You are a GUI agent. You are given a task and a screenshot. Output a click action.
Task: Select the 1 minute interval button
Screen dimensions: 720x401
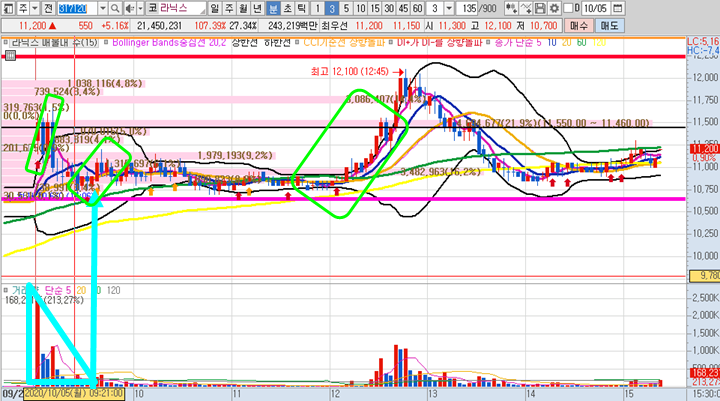pos(317,8)
